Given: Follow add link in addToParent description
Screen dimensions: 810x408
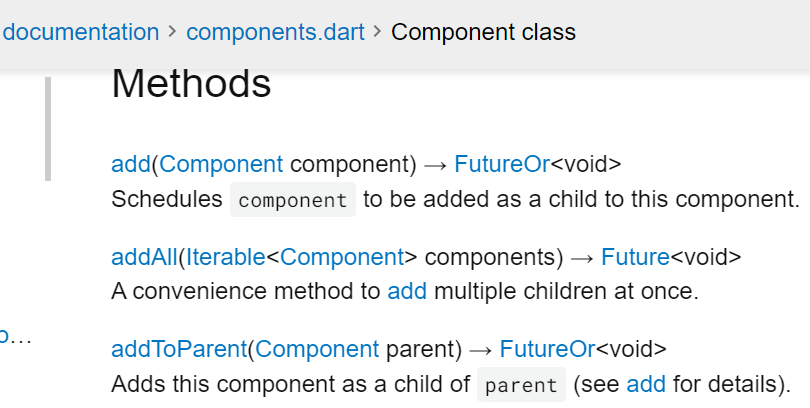Looking at the screenshot, I should [646, 384].
